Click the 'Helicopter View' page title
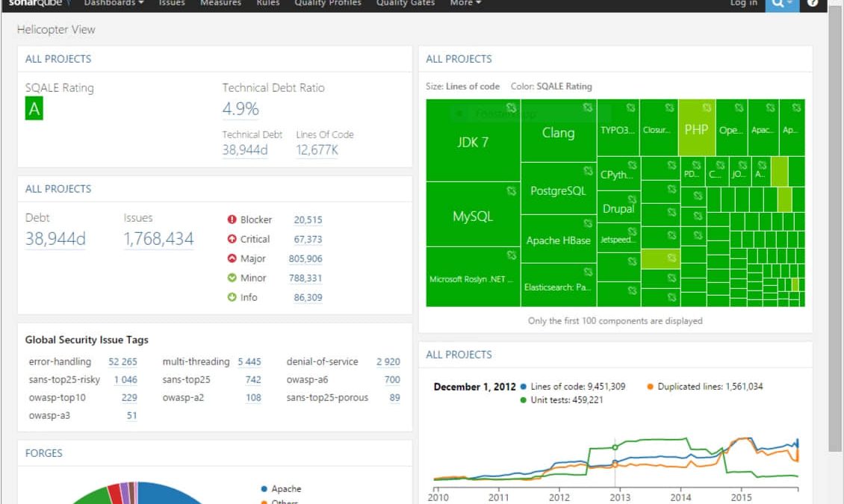Viewport: 844px width, 504px height. 56,30
